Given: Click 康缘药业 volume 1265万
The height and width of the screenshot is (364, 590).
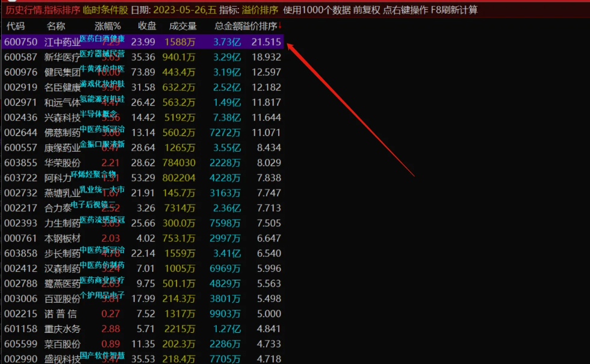Looking at the screenshot, I should coord(180,148).
